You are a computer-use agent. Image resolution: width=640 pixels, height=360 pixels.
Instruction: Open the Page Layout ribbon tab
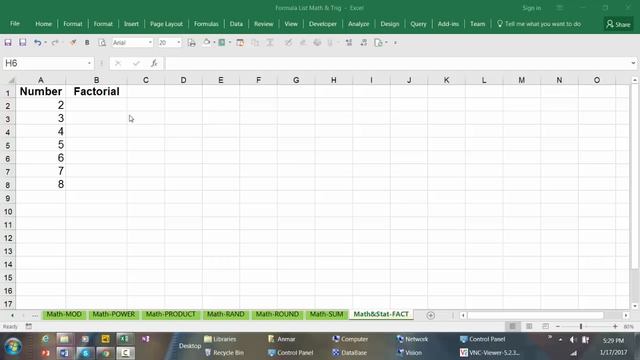click(x=166, y=24)
